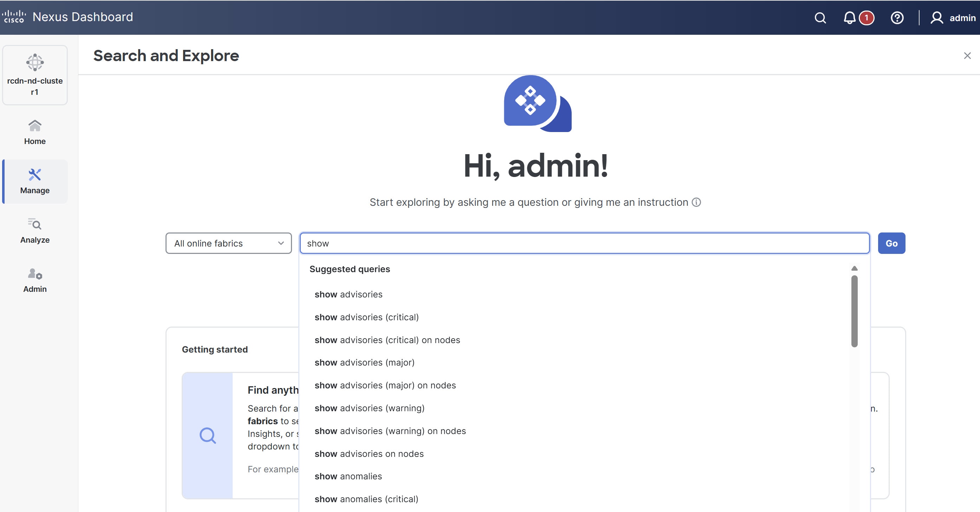This screenshot has height=512, width=980.
Task: Expand the All online fabrics dropdown
Action: [x=228, y=243]
